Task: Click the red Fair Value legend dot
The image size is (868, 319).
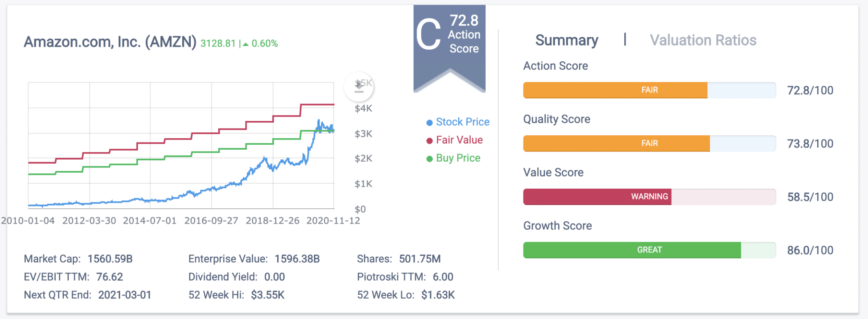Action: point(429,140)
